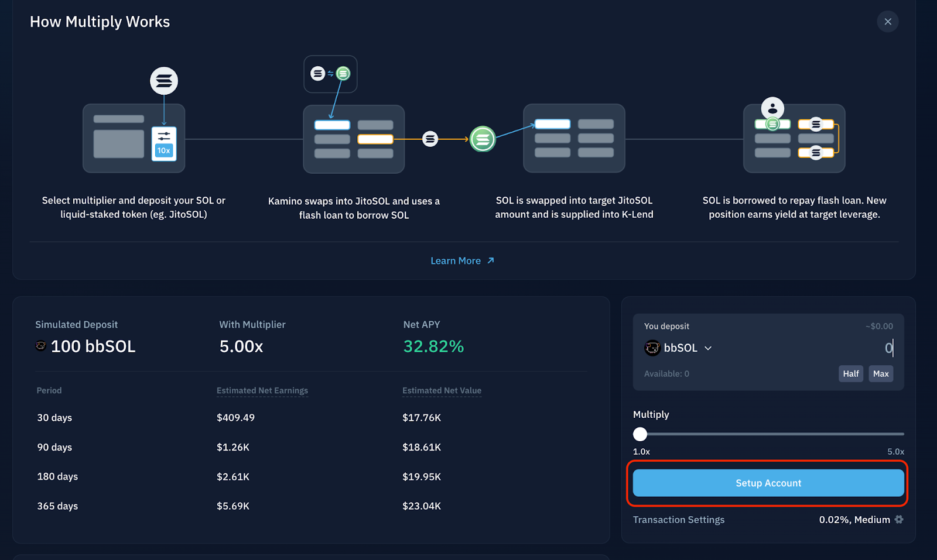Click the Available: 0 balance text
Viewport: 937px width, 560px height.
(x=666, y=374)
